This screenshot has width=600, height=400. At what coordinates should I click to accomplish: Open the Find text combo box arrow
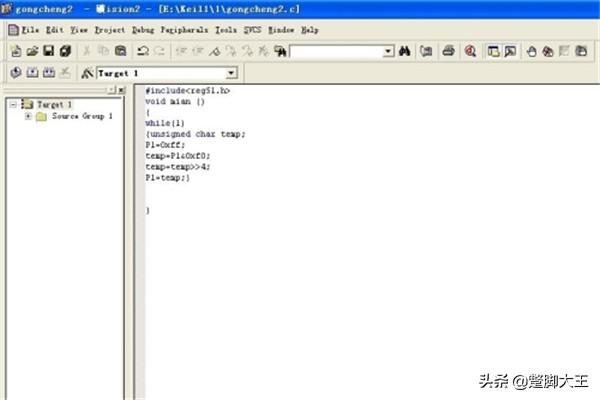(x=388, y=51)
